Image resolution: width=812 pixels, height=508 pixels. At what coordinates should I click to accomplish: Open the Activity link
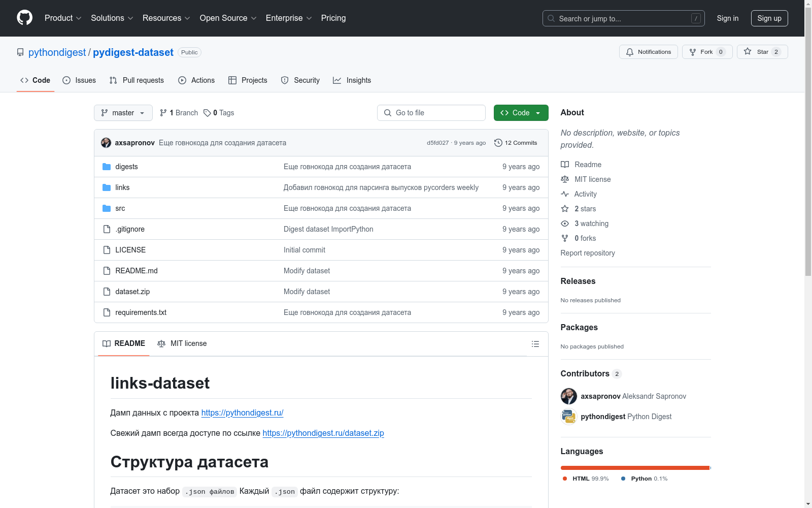pos(579,194)
